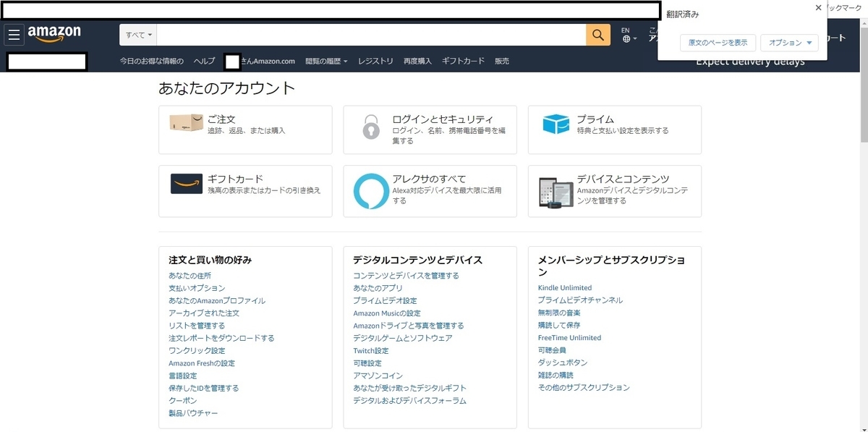868x432 pixels.
Task: Open the オプション dropdown in translate popup
Action: tap(789, 43)
